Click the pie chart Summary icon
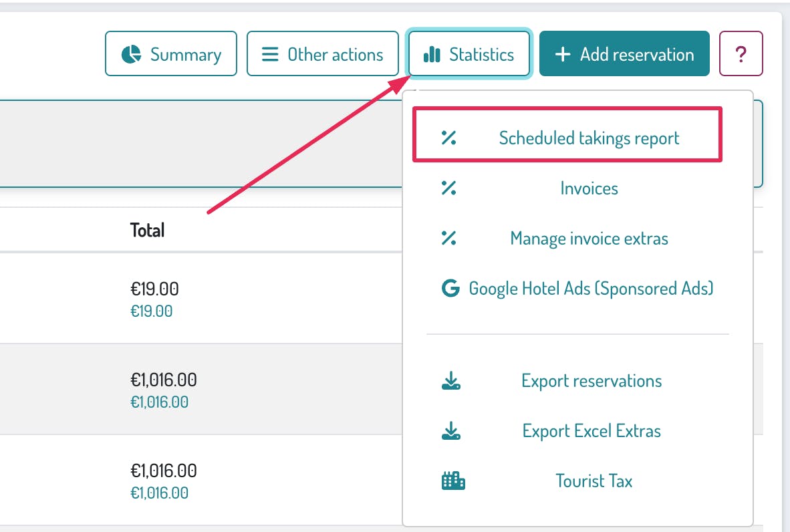This screenshot has height=532, width=790. (132, 54)
